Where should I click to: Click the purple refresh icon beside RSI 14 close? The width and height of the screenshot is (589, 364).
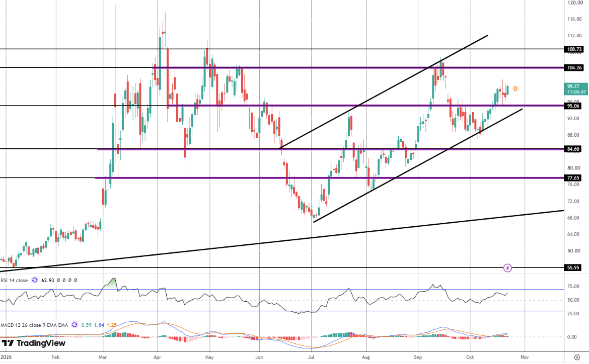click(x=35, y=280)
